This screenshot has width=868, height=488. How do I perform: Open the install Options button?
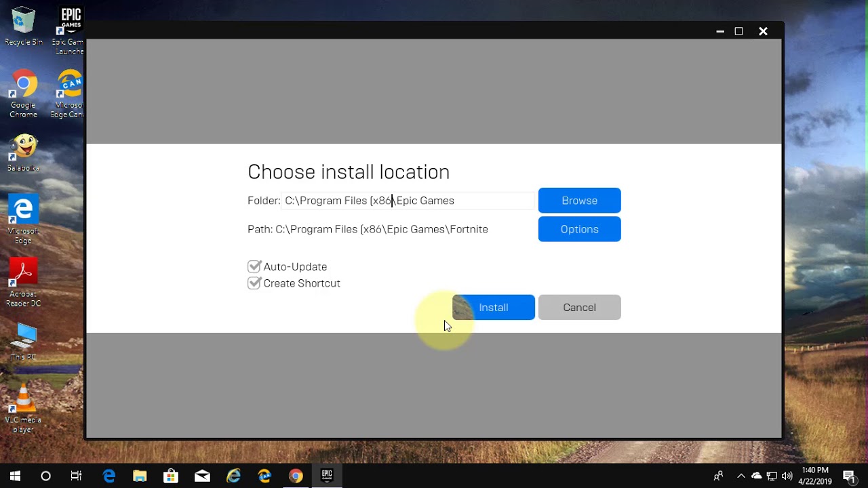point(579,229)
